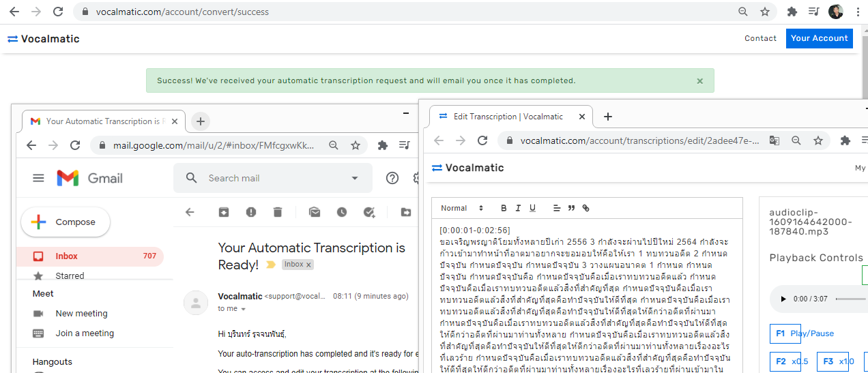The width and height of the screenshot is (868, 373).
Task: Open Gmail search options dropdown arrow
Action: tap(355, 178)
